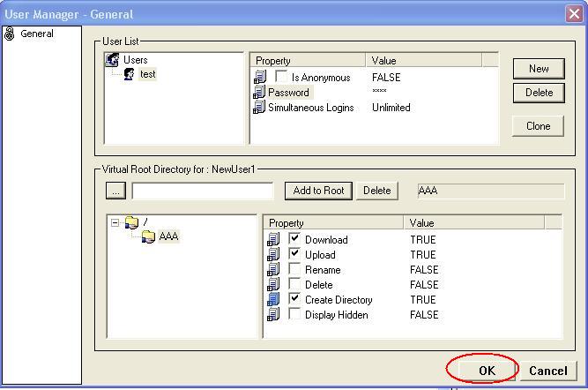Screen dimensions: 588x390
Task: Click the Clone user button
Action: [538, 126]
